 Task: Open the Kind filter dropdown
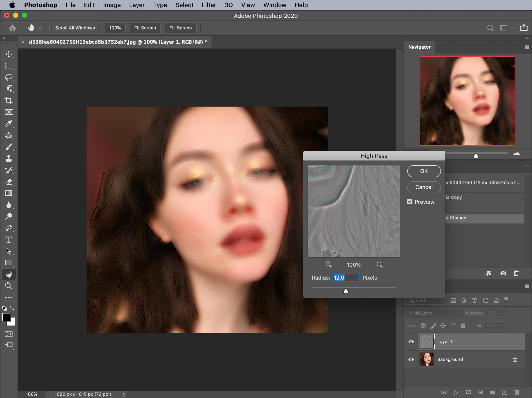426,300
